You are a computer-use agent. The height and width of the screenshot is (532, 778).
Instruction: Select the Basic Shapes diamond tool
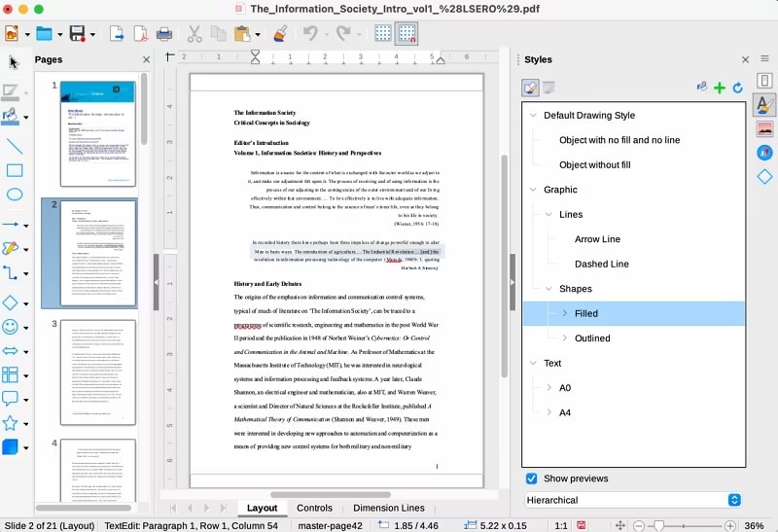(x=11, y=302)
